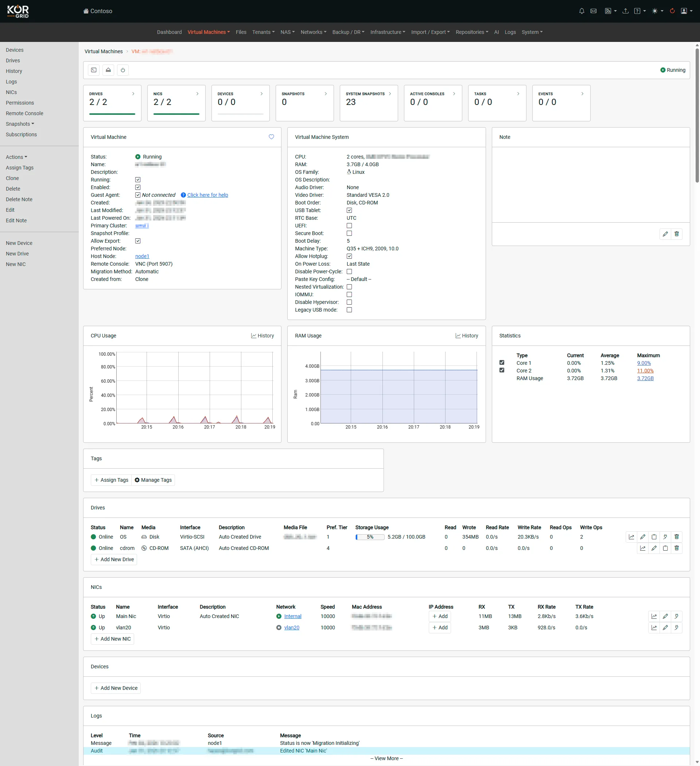Expand the NAS nav dropdown
The height and width of the screenshot is (766, 700).
pos(287,32)
